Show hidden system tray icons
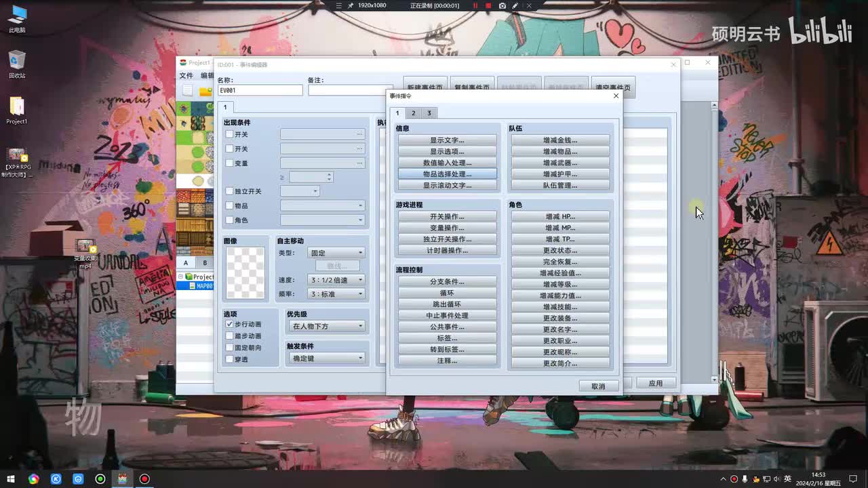This screenshot has height=488, width=868. click(x=723, y=479)
